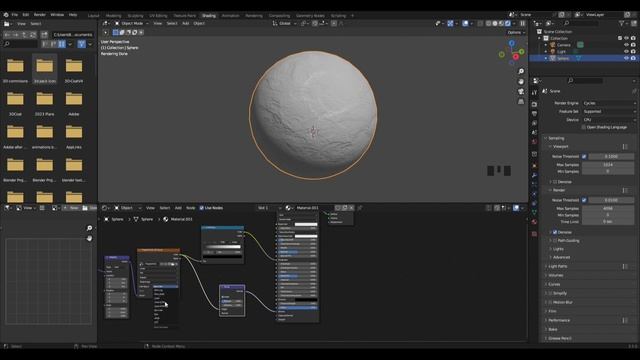Open the File menu

pos(15,15)
